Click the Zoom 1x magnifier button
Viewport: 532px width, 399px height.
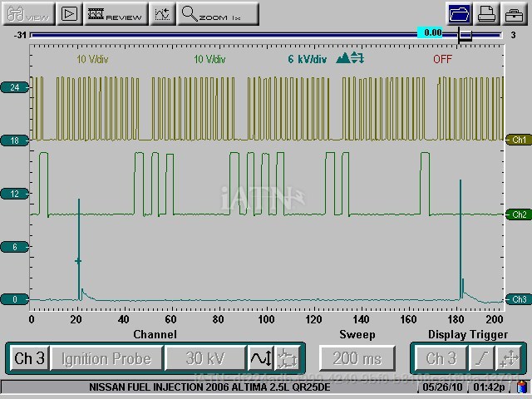pos(218,13)
